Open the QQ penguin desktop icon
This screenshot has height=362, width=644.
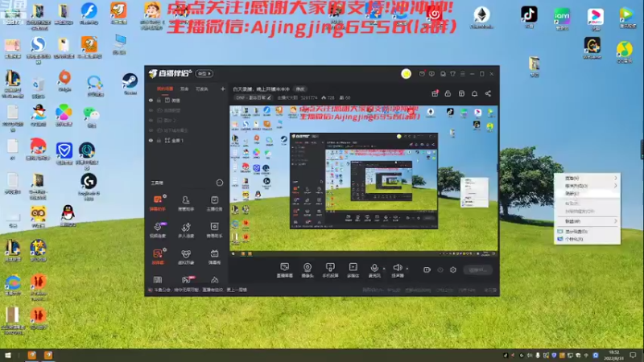pos(68,216)
